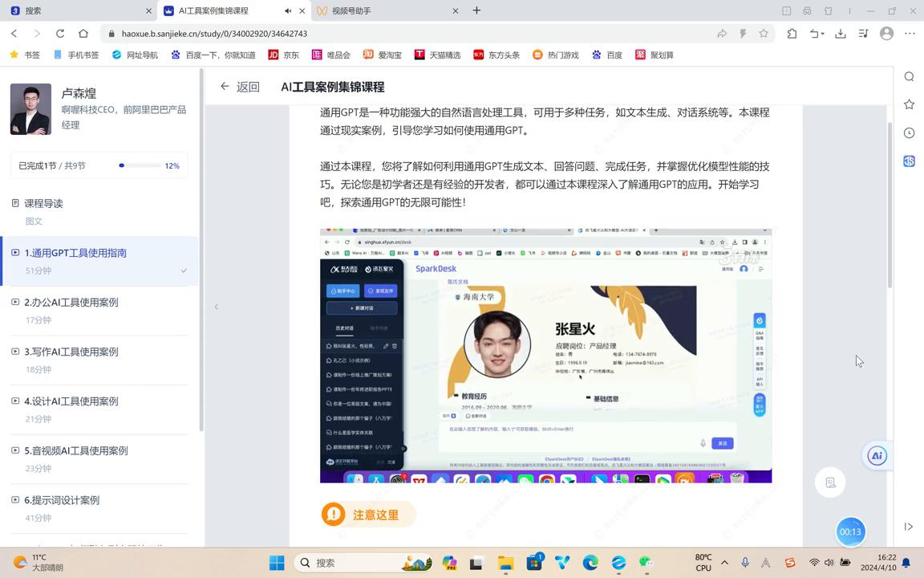This screenshot has width=924, height=578.
Task: Open the browser three-dots menu
Action: pyautogui.click(x=910, y=34)
